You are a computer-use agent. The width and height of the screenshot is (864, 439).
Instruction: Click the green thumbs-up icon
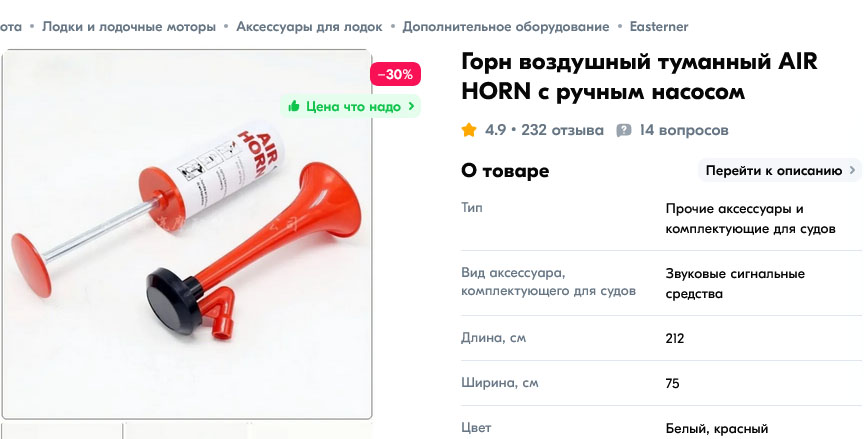(294, 106)
